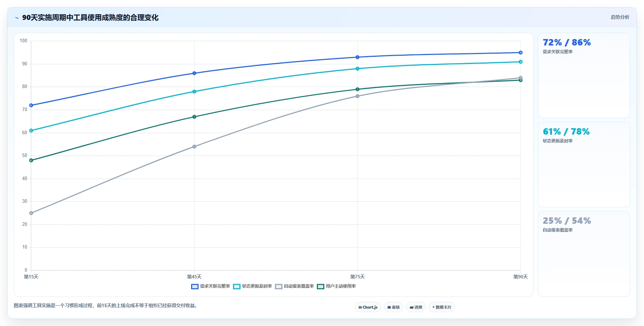Select the blue 需求关联完整率 point at 第15天
Image resolution: width=644 pixels, height=326 pixels.
(x=31, y=105)
